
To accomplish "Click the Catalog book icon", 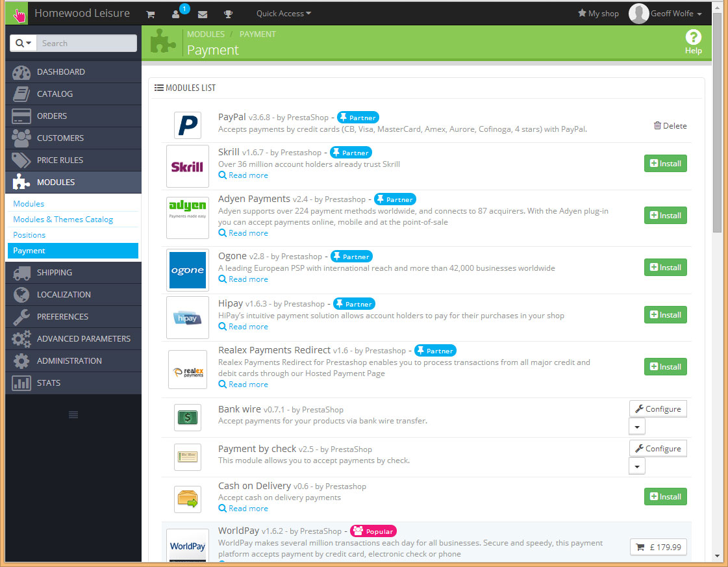I will point(21,94).
